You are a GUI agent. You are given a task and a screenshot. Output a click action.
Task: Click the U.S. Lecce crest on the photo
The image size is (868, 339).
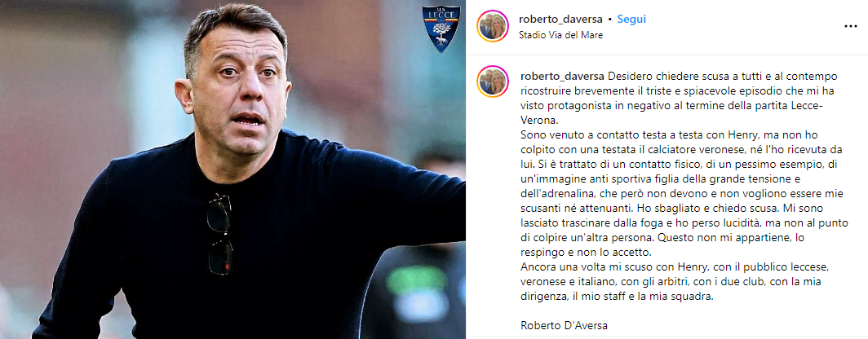441,29
